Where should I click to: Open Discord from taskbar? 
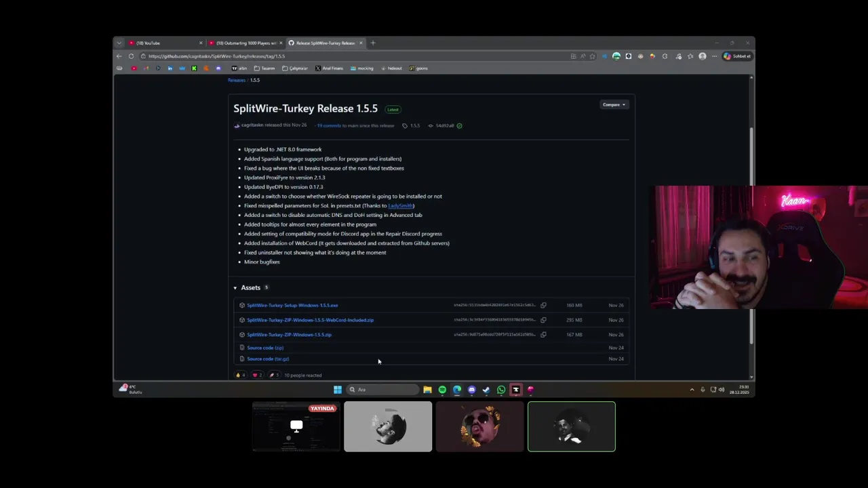pyautogui.click(x=472, y=390)
